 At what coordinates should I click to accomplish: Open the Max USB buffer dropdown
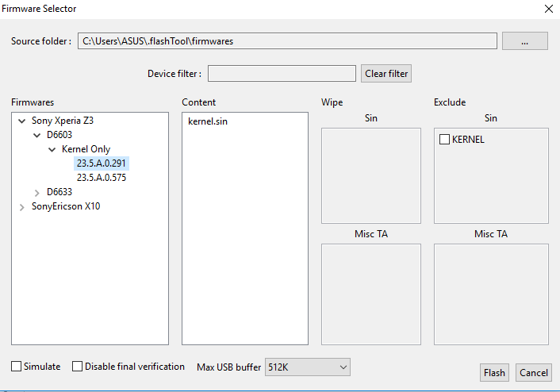(x=308, y=367)
